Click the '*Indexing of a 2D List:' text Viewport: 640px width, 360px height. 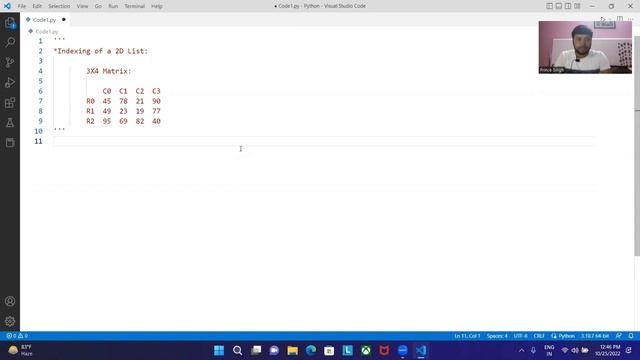click(x=101, y=51)
